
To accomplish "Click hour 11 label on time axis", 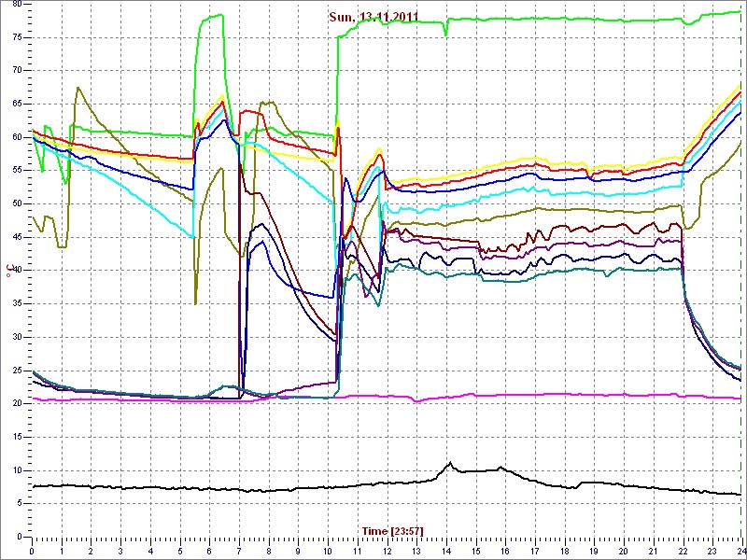I will 358,551.
